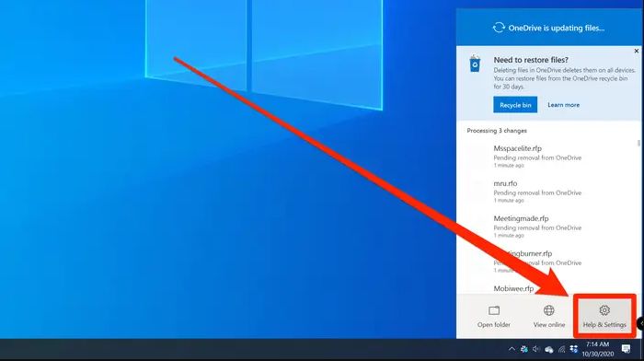This screenshot has width=644, height=361.
Task: Open the Help & Settings gear
Action: pos(604,316)
